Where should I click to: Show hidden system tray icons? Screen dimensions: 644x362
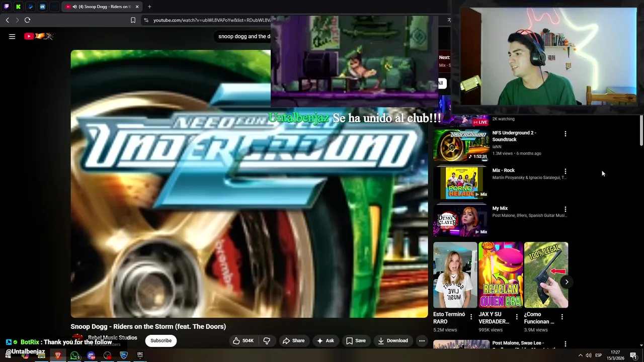580,355
